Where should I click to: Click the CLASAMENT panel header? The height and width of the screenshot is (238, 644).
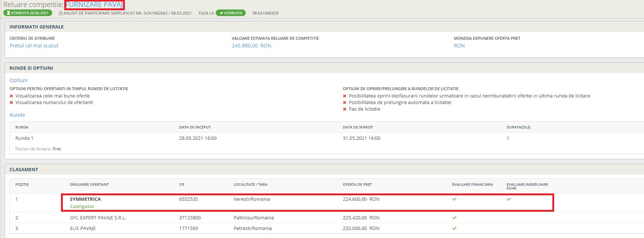pos(24,170)
